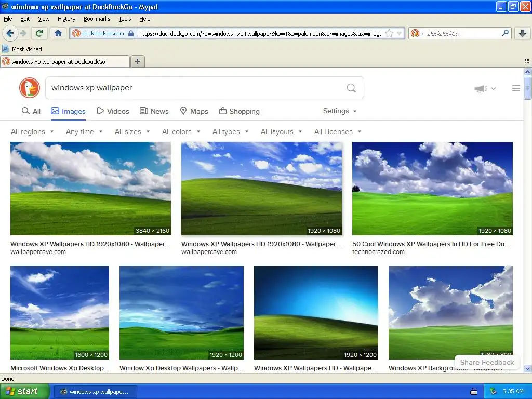Click Share Feedback button
532x399 pixels.
click(x=487, y=362)
